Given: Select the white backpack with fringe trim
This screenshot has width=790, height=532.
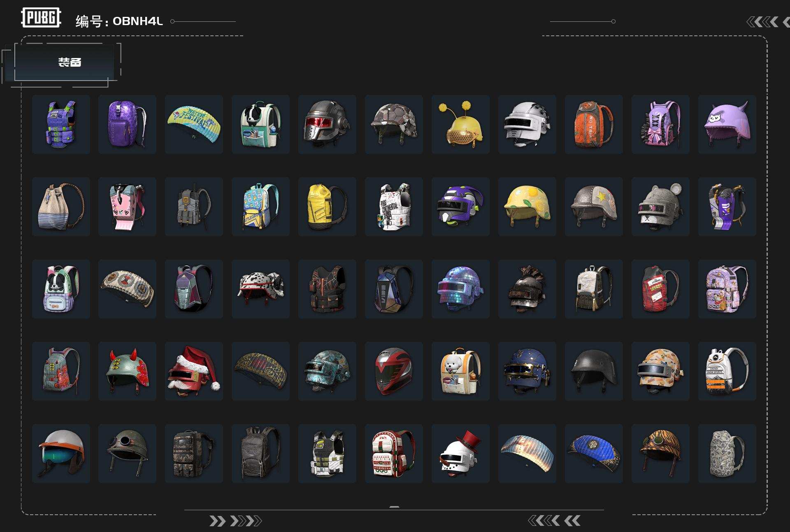Looking at the screenshot, I should click(x=594, y=289).
